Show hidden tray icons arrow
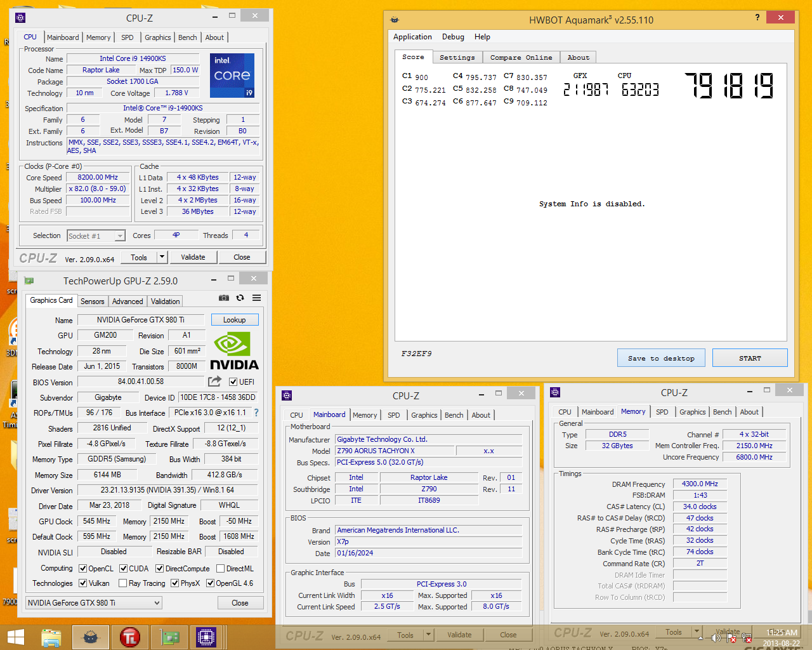This screenshot has width=812, height=650. click(701, 638)
